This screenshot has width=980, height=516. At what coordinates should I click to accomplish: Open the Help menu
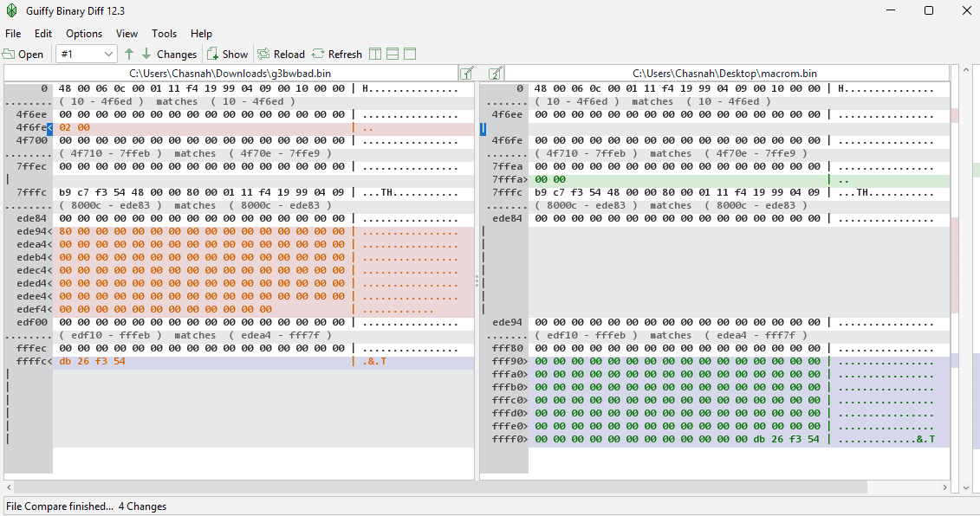point(201,34)
